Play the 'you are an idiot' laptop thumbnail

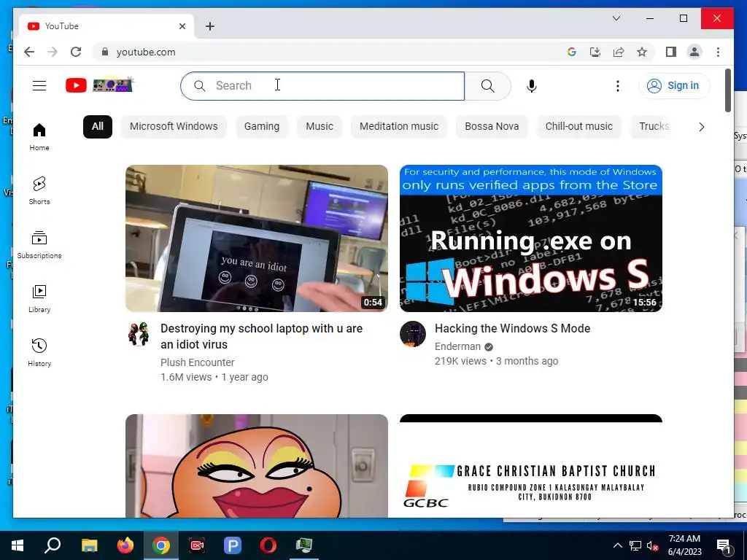coord(257,238)
